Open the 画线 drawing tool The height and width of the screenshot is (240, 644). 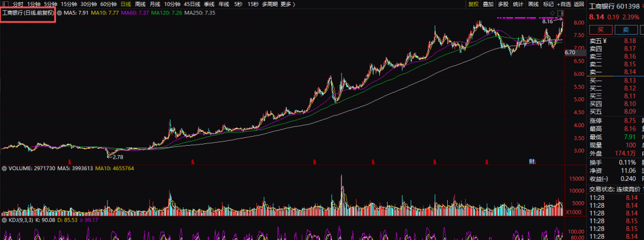pos(534,5)
